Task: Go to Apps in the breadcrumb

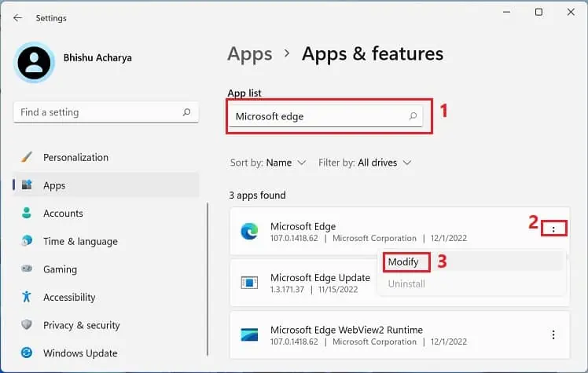Action: (x=249, y=53)
